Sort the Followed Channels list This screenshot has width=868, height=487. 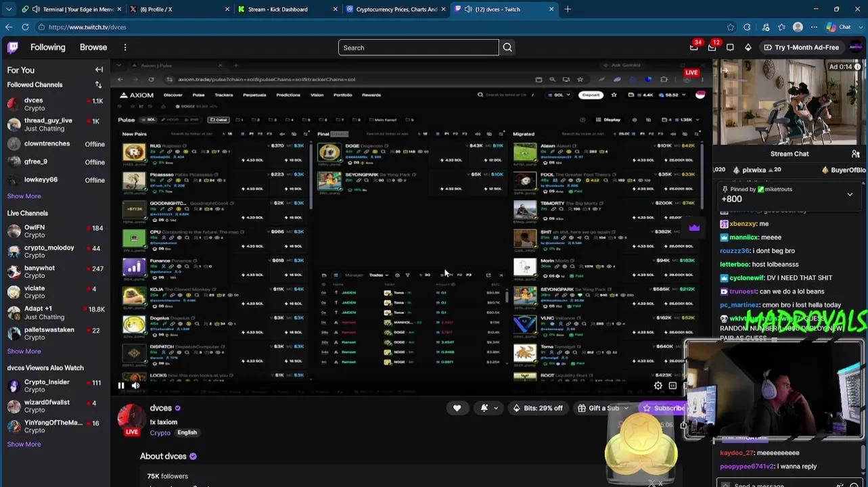98,85
